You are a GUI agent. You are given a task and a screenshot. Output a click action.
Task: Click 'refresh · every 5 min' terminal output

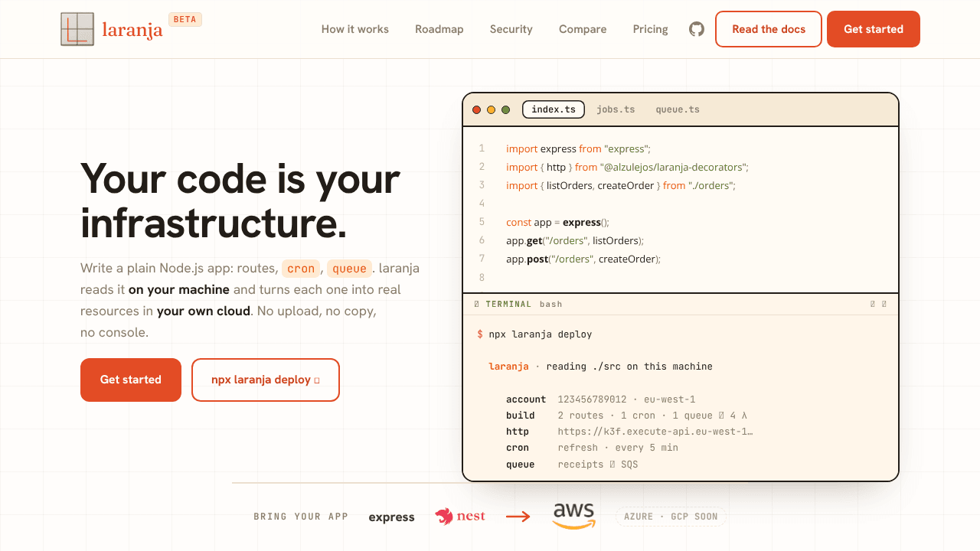pyautogui.click(x=618, y=448)
